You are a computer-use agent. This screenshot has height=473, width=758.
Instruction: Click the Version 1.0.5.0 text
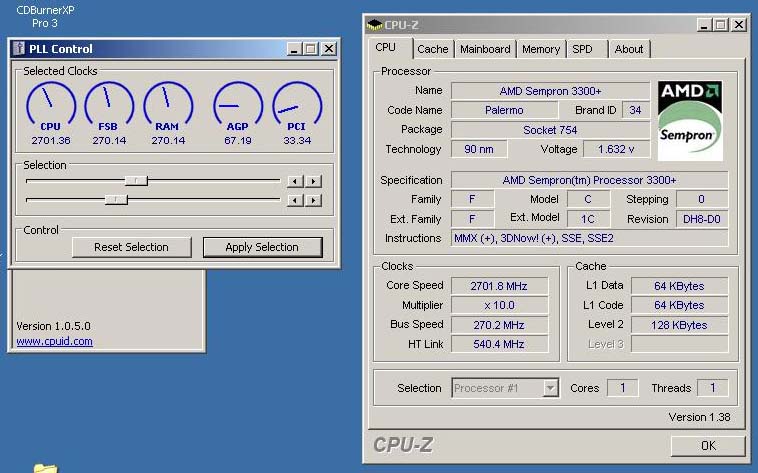(54, 326)
